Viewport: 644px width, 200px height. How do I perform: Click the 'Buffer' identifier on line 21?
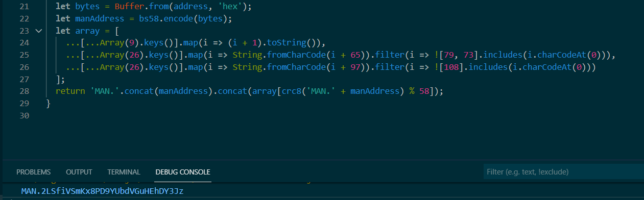click(x=129, y=6)
